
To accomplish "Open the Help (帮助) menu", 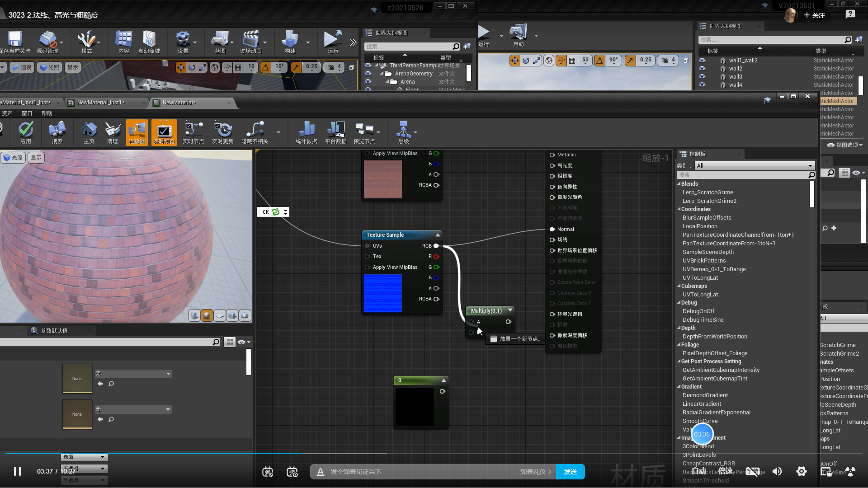I will 47,113.
